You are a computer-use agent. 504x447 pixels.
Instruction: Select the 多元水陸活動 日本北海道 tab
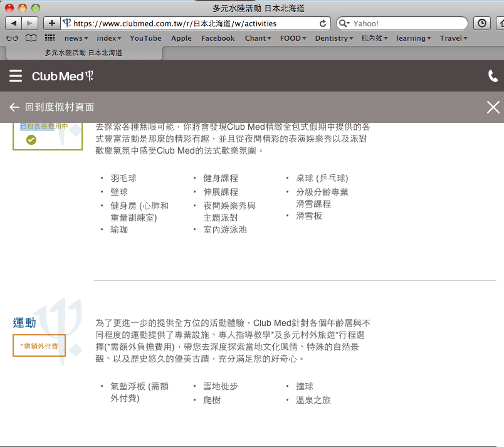click(x=83, y=53)
